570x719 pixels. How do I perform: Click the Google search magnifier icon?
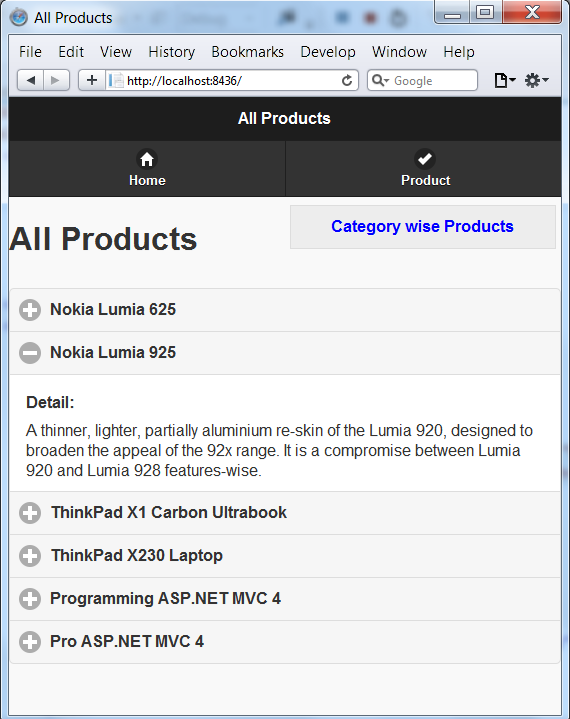click(380, 81)
